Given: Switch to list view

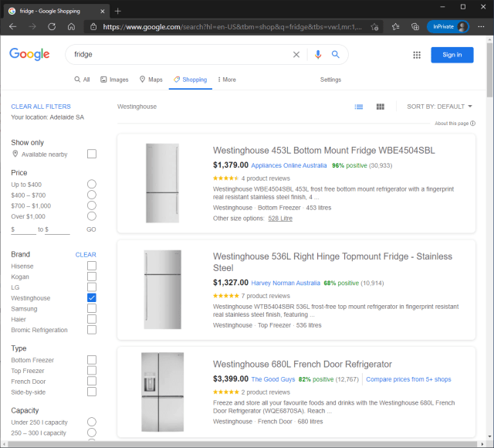Looking at the screenshot, I should coord(359,107).
